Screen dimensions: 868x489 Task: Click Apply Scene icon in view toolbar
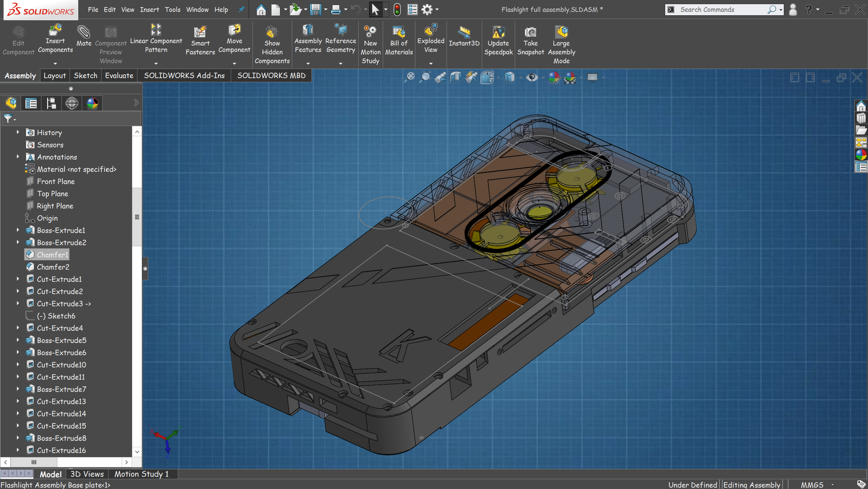coord(570,77)
